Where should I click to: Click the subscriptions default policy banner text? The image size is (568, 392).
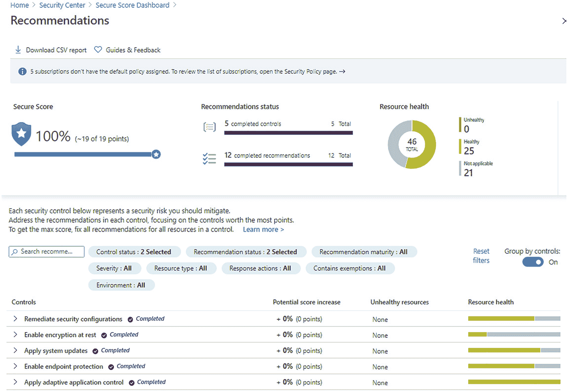tap(184, 71)
